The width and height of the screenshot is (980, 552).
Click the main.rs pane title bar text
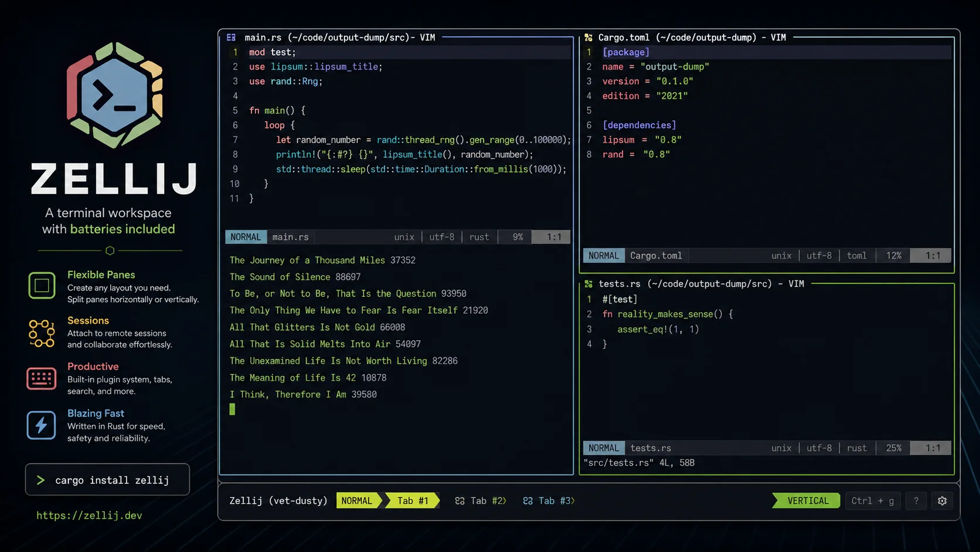[340, 38]
